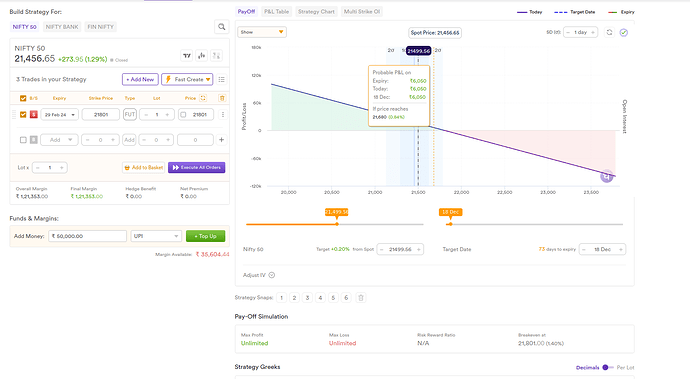
Task: Move target date forward from 18 Dec
Action: (620, 249)
